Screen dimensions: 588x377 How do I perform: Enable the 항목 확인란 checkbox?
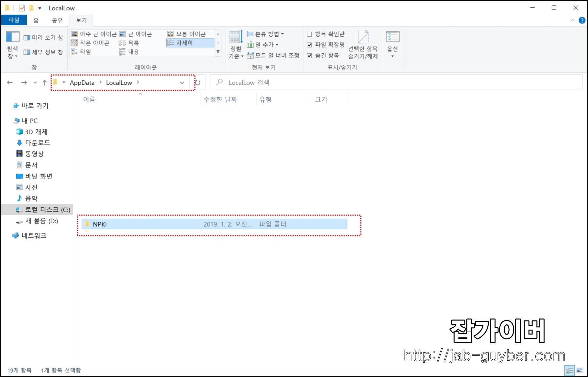click(x=309, y=34)
